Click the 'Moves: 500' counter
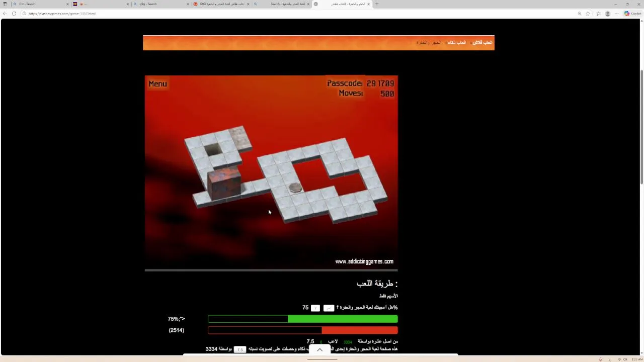 click(x=366, y=94)
